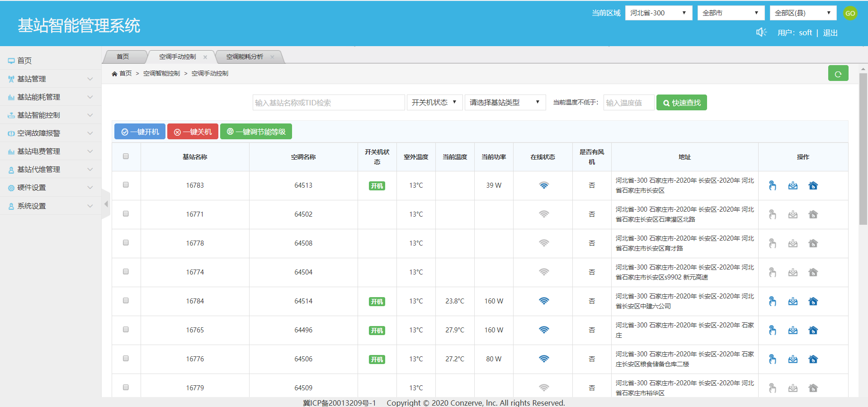This screenshot has height=407, width=868.
Task: Open the 请选择基站类型 dropdown
Action: (505, 103)
